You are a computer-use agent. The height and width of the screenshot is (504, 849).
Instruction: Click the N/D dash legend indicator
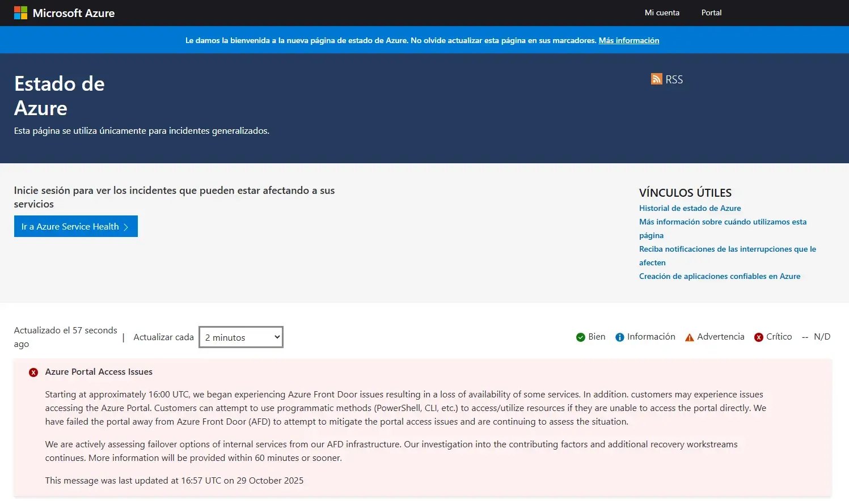click(805, 337)
